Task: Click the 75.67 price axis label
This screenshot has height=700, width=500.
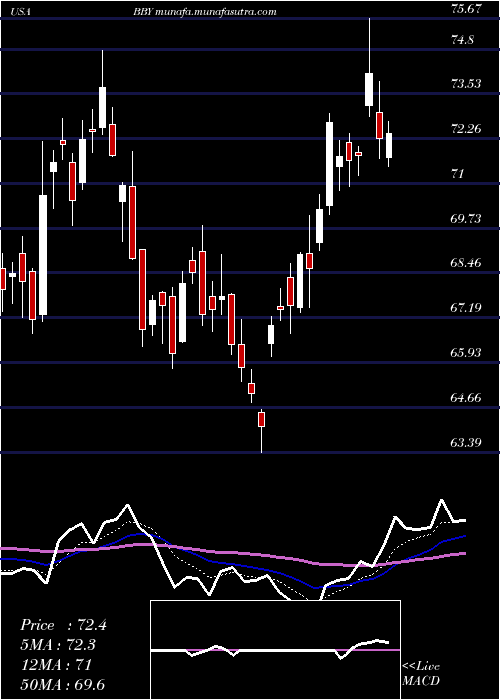Action: [466, 9]
